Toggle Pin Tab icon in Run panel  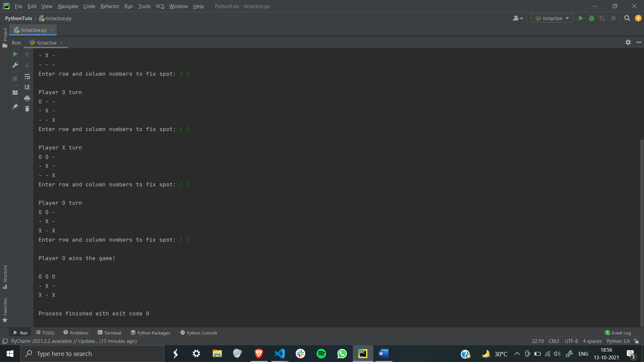[15, 107]
